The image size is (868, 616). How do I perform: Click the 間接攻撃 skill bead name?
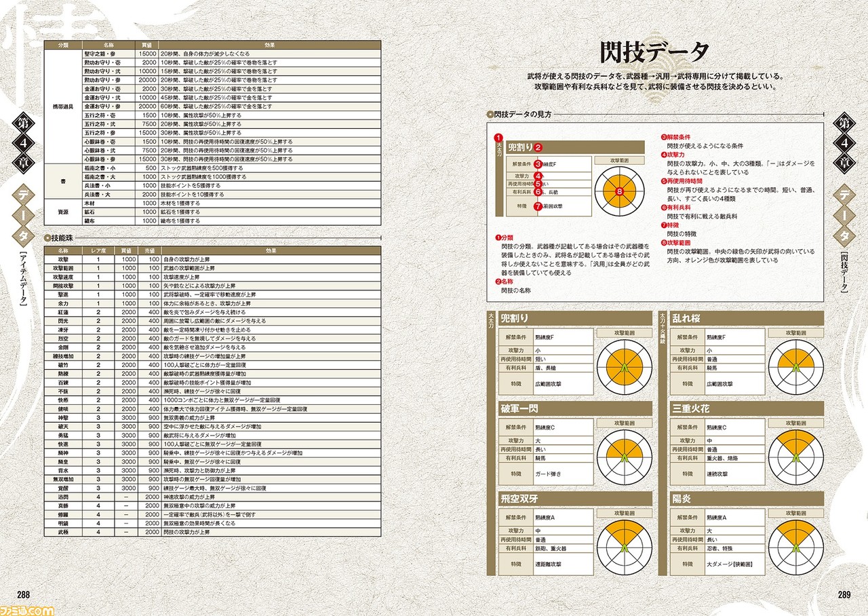pos(64,286)
